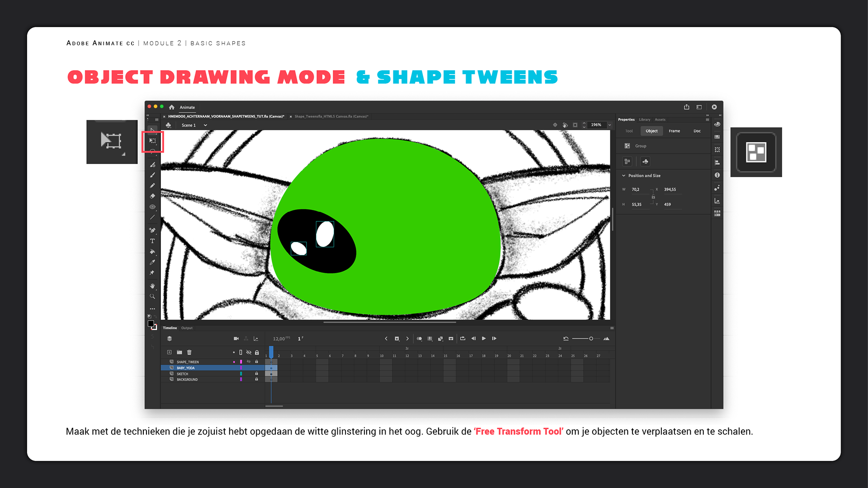This screenshot has width=868, height=488.
Task: Show the hidden SHAPE_TWEEN layer
Action: coord(249,362)
